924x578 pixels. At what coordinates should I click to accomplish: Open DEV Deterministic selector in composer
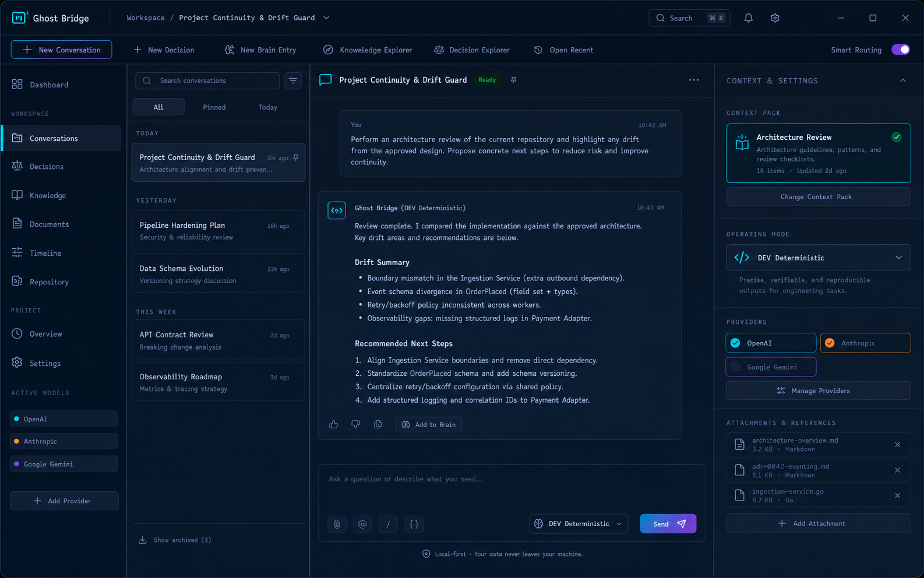[579, 524]
